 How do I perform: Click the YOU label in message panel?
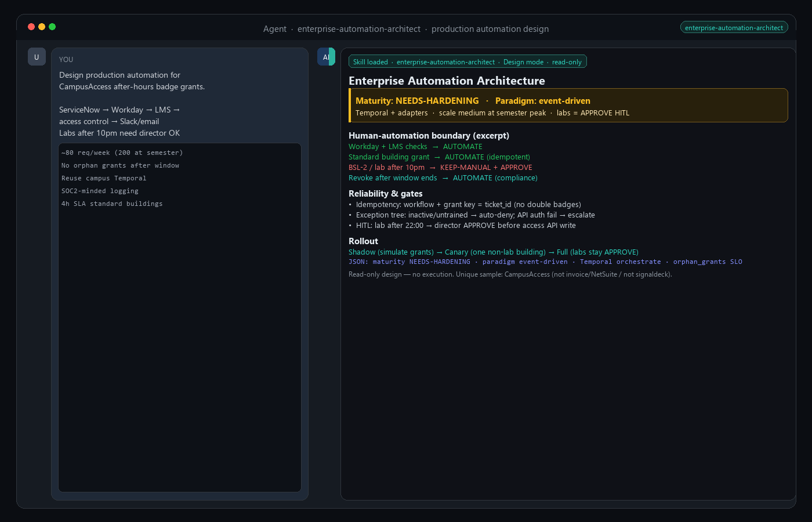click(66, 60)
